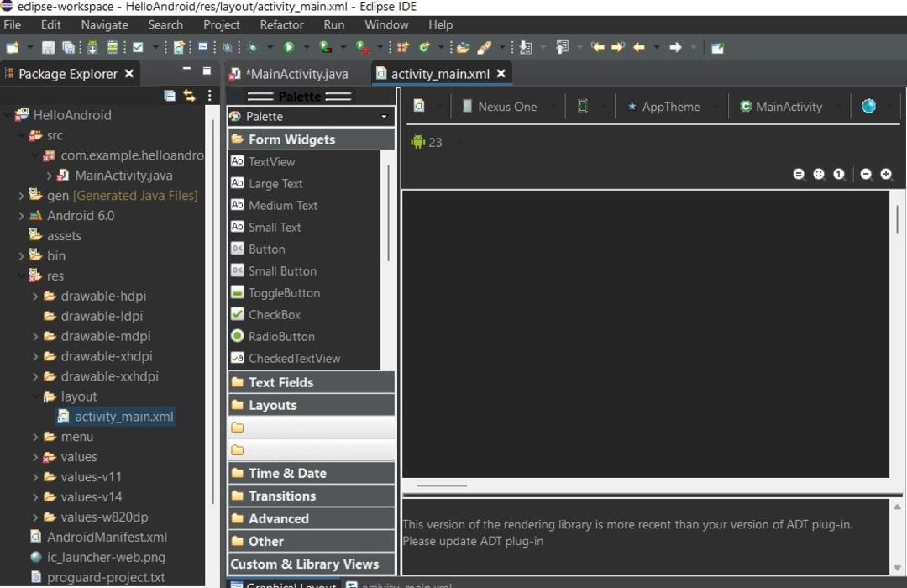Click the 100% zoom (1) icon
Image resolution: width=907 pixels, height=588 pixels.
tap(839, 174)
